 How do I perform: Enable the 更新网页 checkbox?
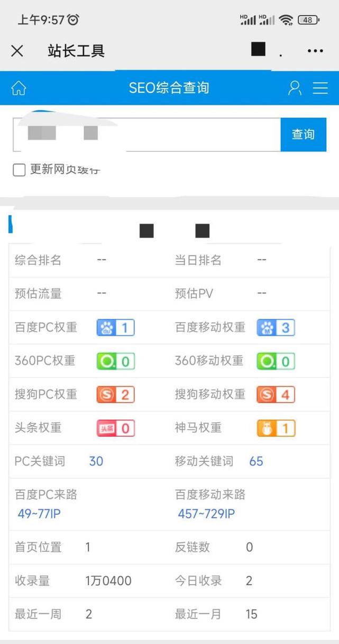click(x=19, y=170)
